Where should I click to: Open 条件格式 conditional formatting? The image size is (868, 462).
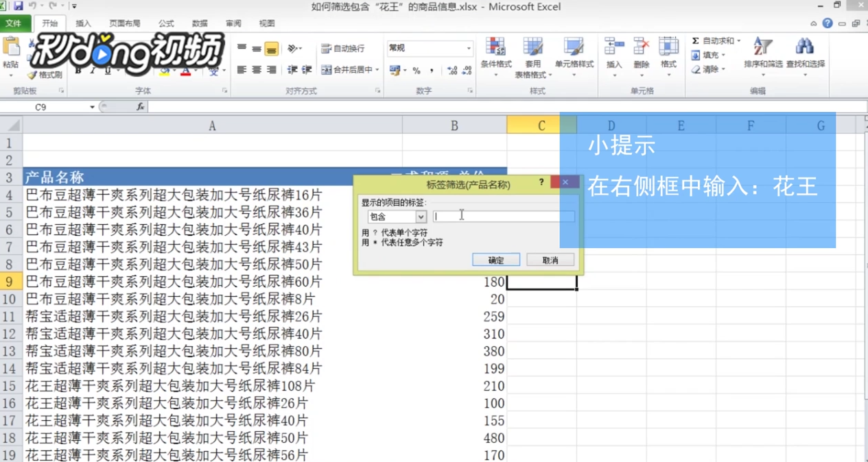coord(496,57)
